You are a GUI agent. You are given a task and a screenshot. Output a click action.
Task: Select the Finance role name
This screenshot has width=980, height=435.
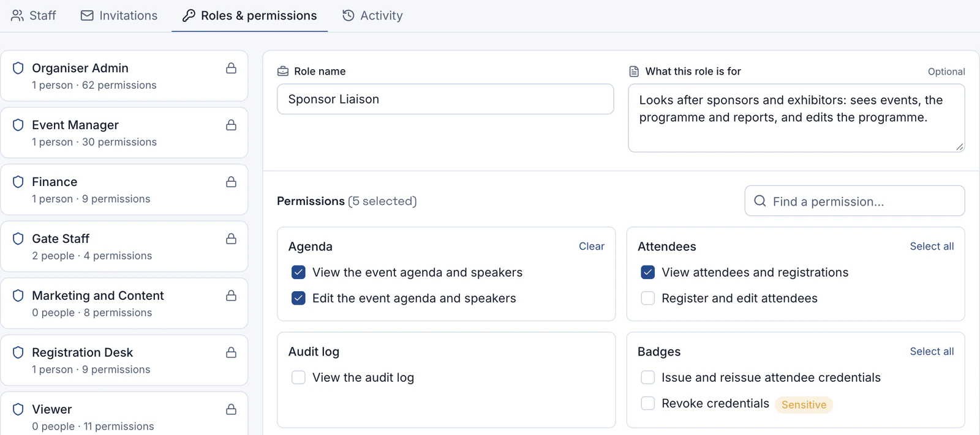tap(55, 182)
